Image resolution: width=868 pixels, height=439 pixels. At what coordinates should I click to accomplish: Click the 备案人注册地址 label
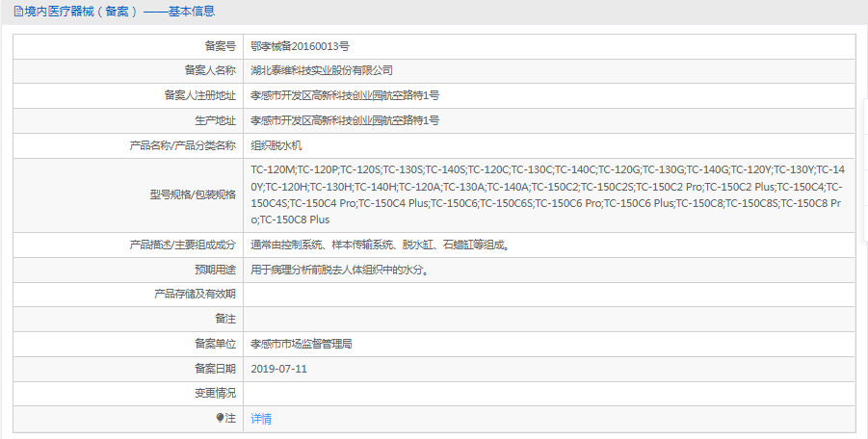199,95
